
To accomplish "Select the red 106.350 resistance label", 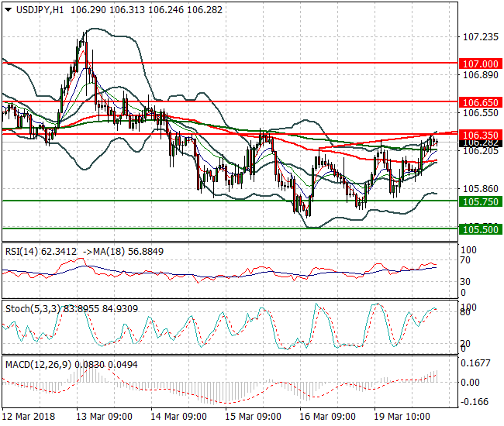I will (x=481, y=135).
